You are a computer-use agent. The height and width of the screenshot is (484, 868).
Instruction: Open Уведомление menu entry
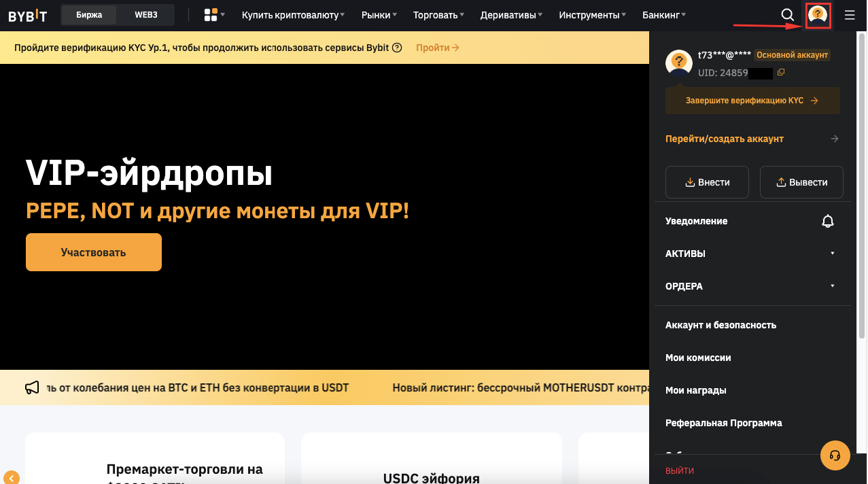[x=696, y=221]
